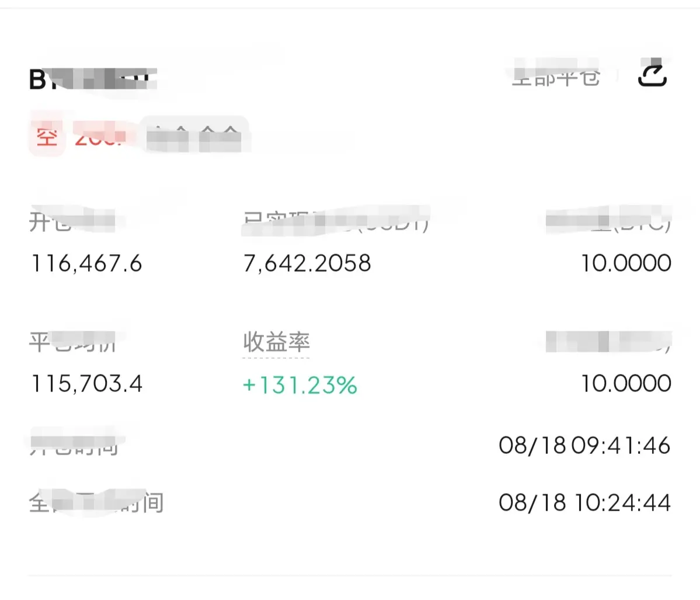Open the BTC contract title
Screen dimensions: 700x600
(x=93, y=79)
